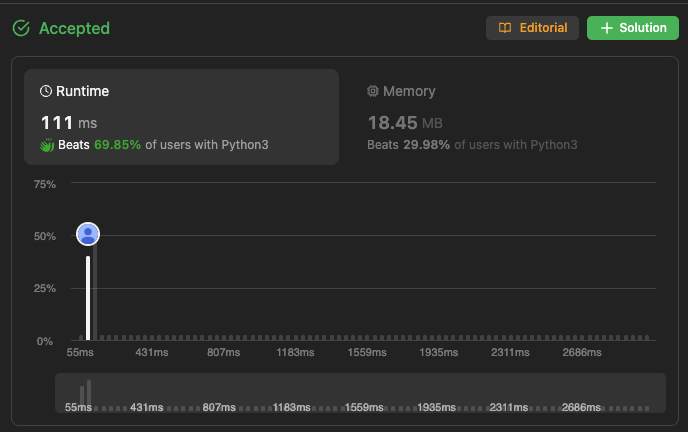Click the book icon in Editorial button
This screenshot has height=432, width=688.
coord(505,28)
